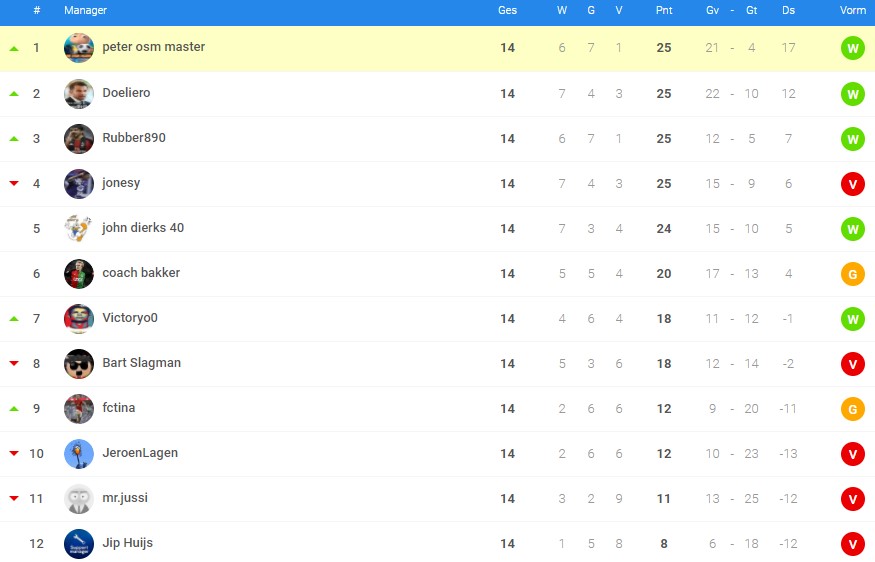This screenshot has height=562, width=875.
Task: Select the mr.jussi table row name
Action: click(125, 498)
